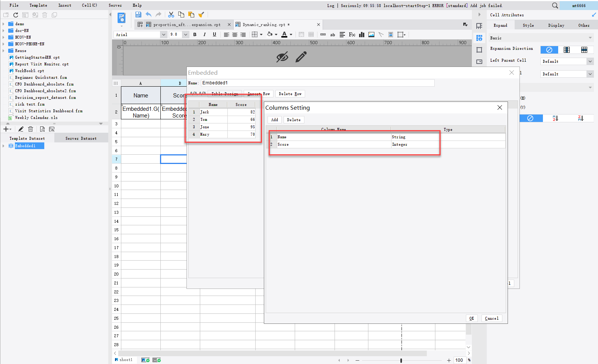Insert a chart into the cell

point(362,35)
